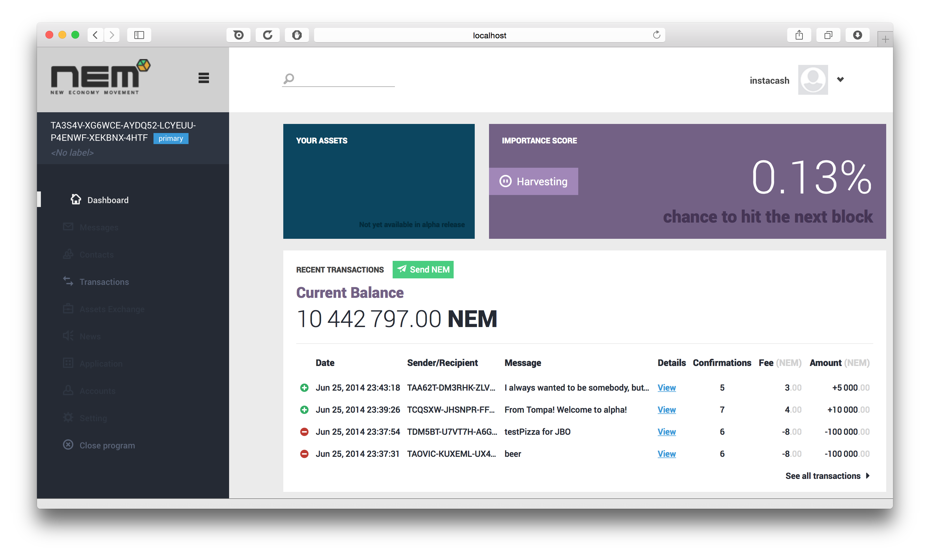The image size is (930, 560).
Task: Click the Accounts person icon
Action: coord(68,390)
